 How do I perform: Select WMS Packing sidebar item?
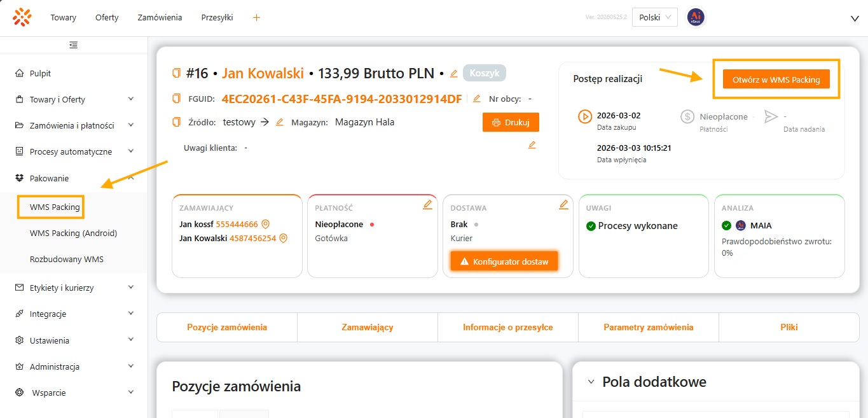tap(55, 207)
